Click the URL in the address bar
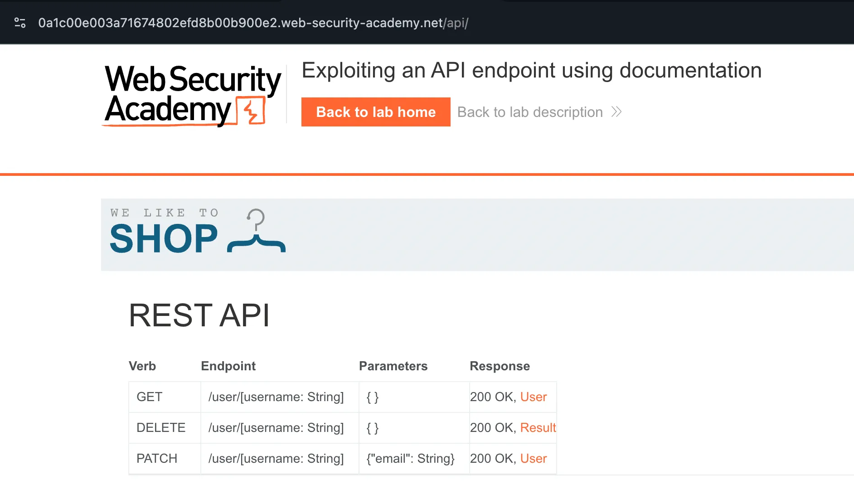The image size is (854, 504). [253, 23]
